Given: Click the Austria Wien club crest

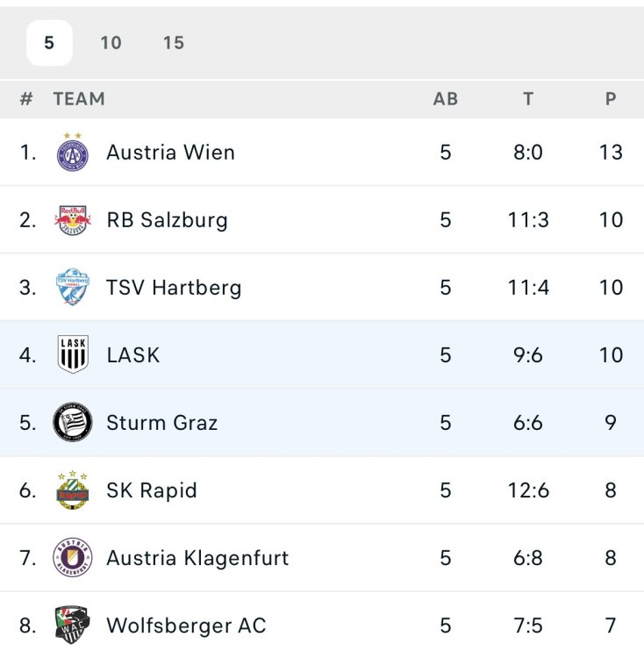Looking at the screenshot, I should coord(73,153).
